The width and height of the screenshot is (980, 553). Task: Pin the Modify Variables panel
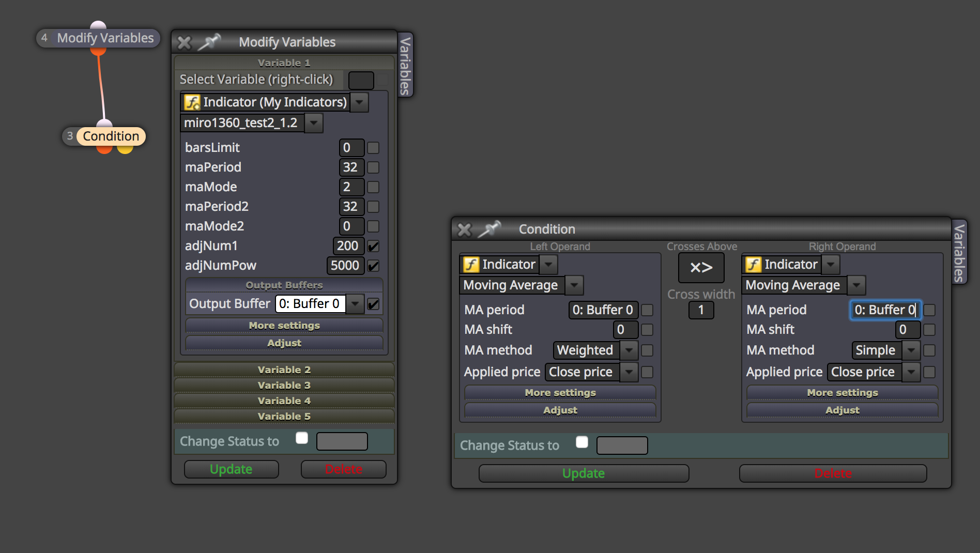point(210,42)
